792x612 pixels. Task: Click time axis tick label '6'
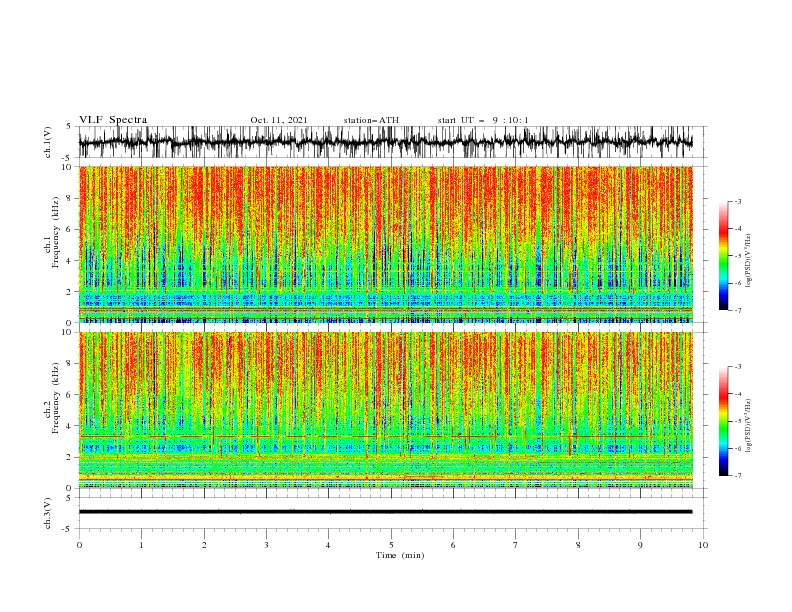tap(453, 545)
